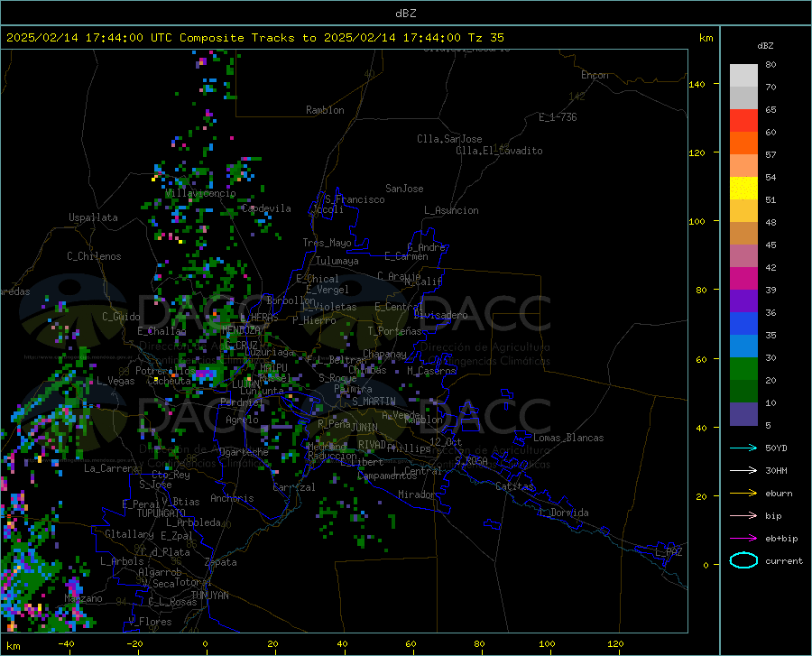Click the TUNUYAN label on the map

[x=209, y=595]
